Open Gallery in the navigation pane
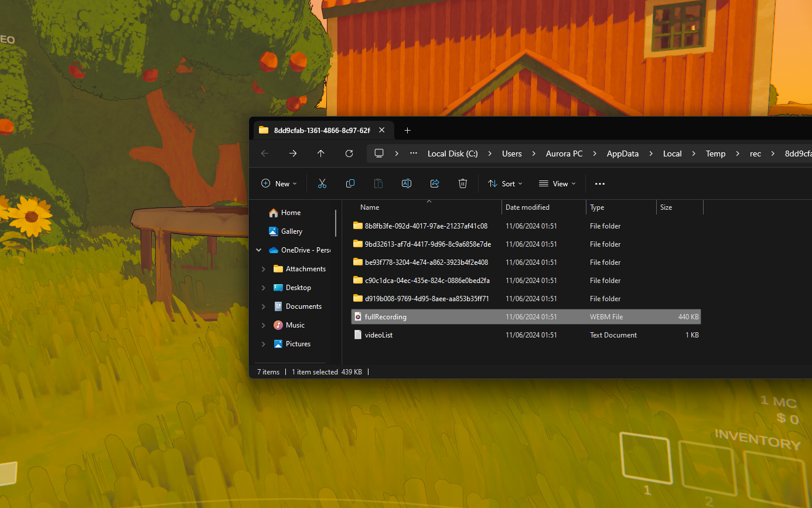This screenshot has height=508, width=812. 285,231
